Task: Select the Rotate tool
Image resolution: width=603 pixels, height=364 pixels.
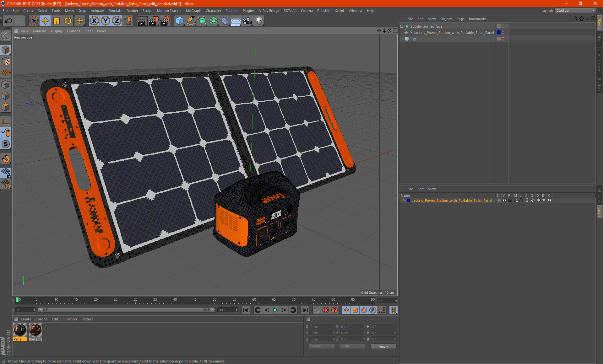Action: tap(68, 21)
